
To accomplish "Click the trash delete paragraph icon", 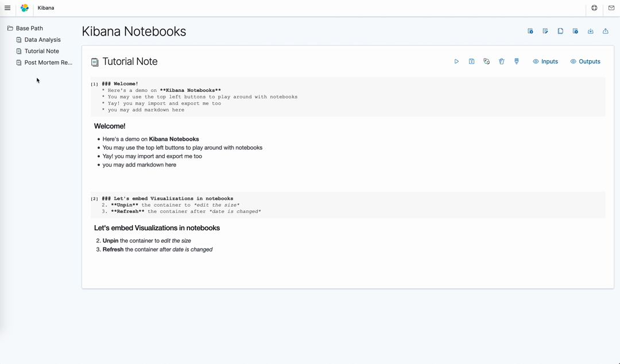I will (x=501, y=61).
